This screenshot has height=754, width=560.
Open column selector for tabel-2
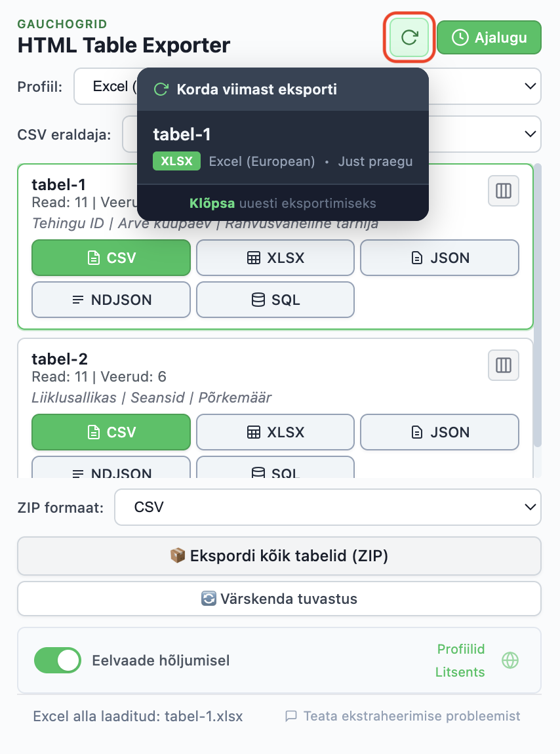504,365
